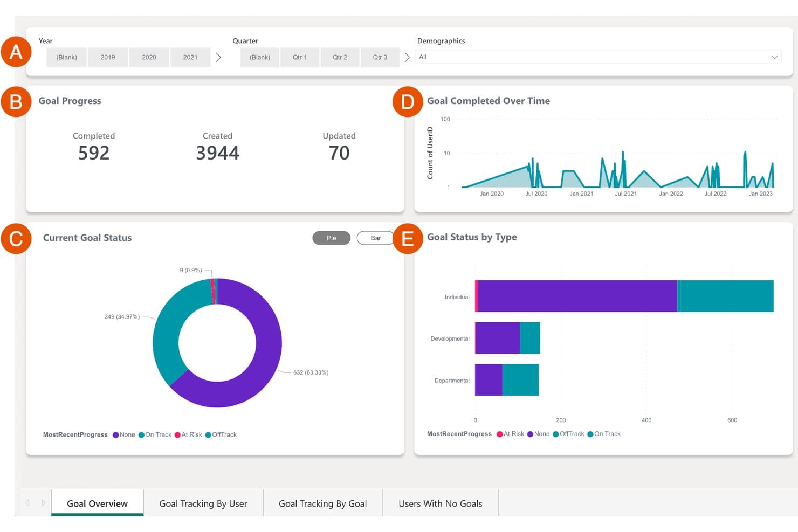
Task: Click the 632 (63.33%) data label
Action: pos(311,372)
